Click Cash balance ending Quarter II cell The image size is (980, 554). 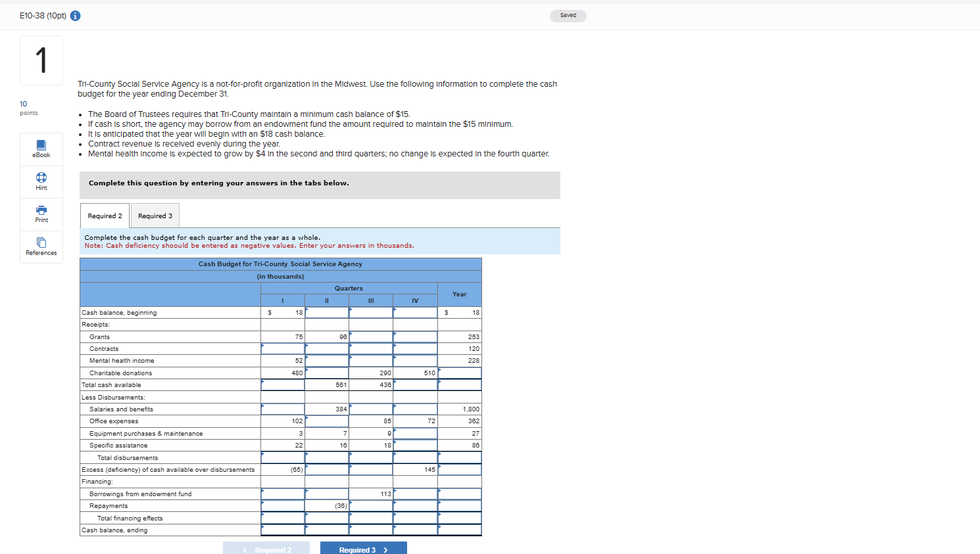[x=327, y=530]
